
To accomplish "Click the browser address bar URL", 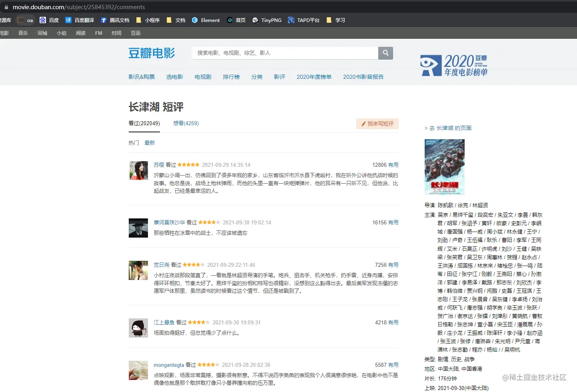I will (79, 7).
